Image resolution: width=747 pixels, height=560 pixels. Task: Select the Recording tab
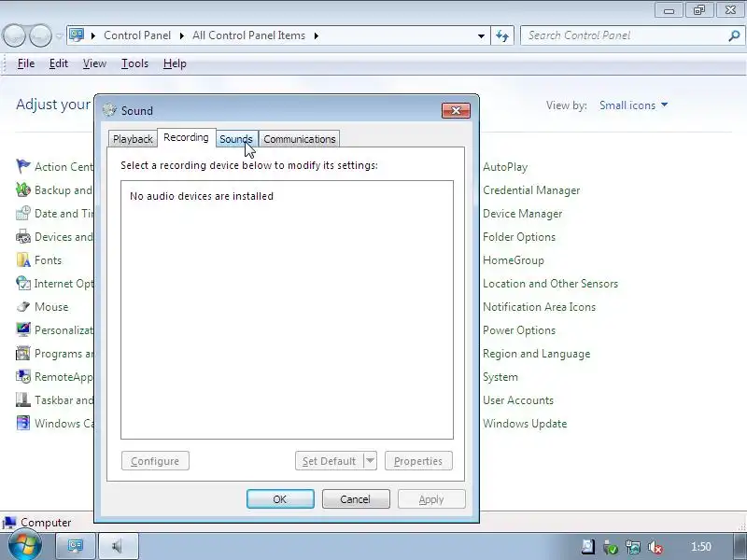coord(186,137)
